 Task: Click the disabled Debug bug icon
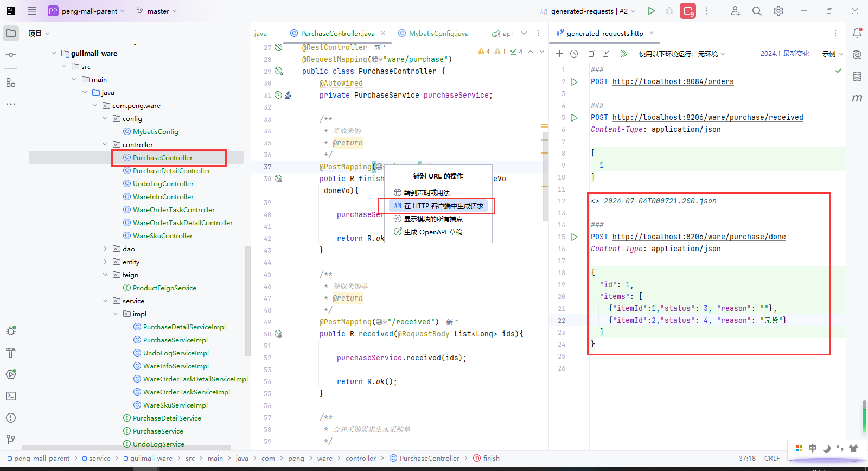click(669, 11)
